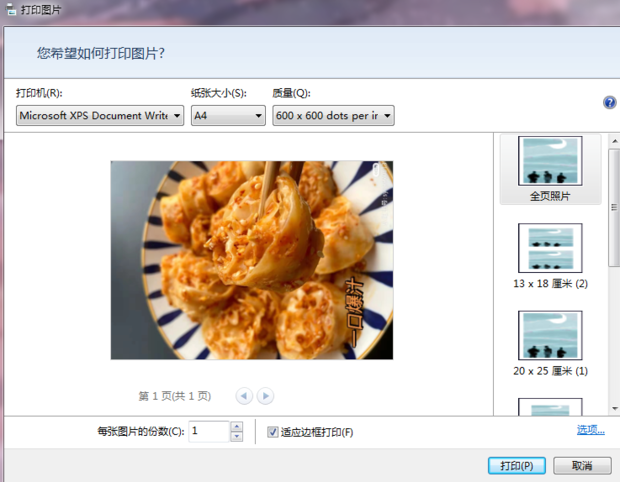
Task: Click the 您希望如何打印图片? heading
Action: click(x=101, y=53)
